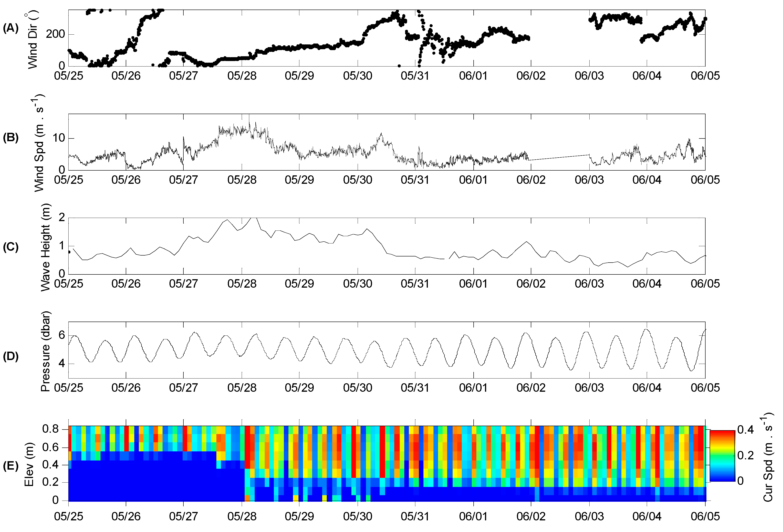
Task: Click the 05/28 tick under current heatmap
Action: (x=241, y=516)
